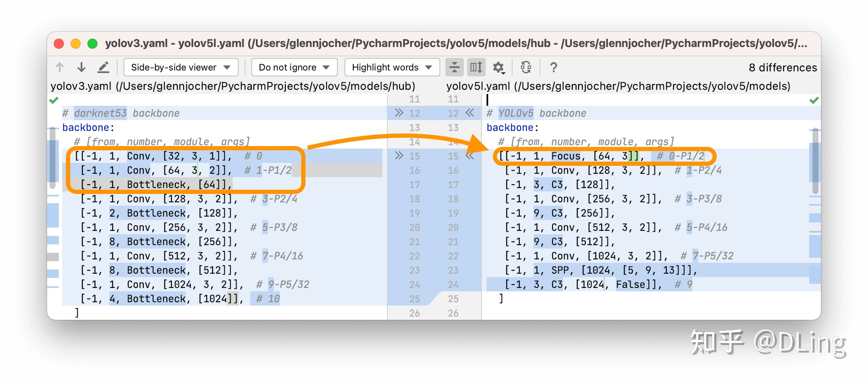Close the diff window

click(59, 44)
